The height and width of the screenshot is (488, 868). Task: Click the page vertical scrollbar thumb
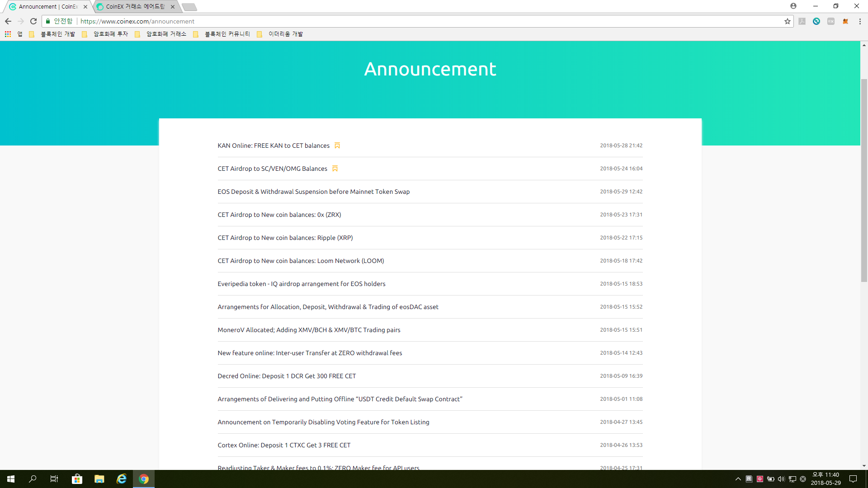coord(864,181)
